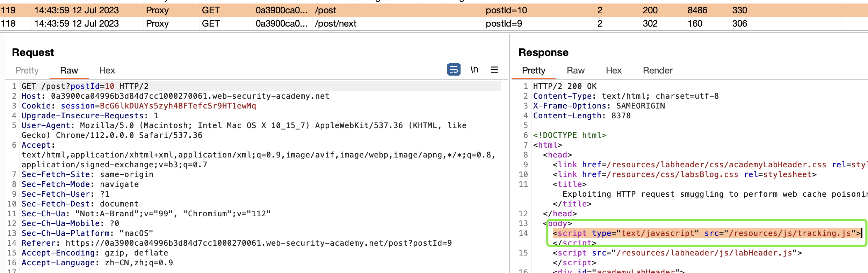The width and height of the screenshot is (868, 273).
Task: Click the highlighted tracking.js script line
Action: pyautogui.click(x=706, y=233)
